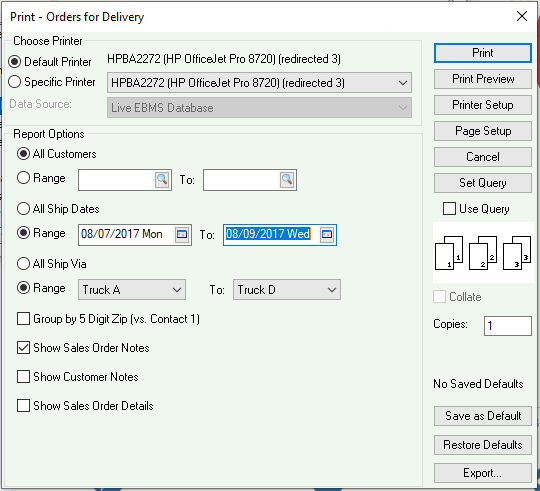Tick the Show Customer Notes checkbox
Viewport: 540px width, 491px height.
pos(23,377)
